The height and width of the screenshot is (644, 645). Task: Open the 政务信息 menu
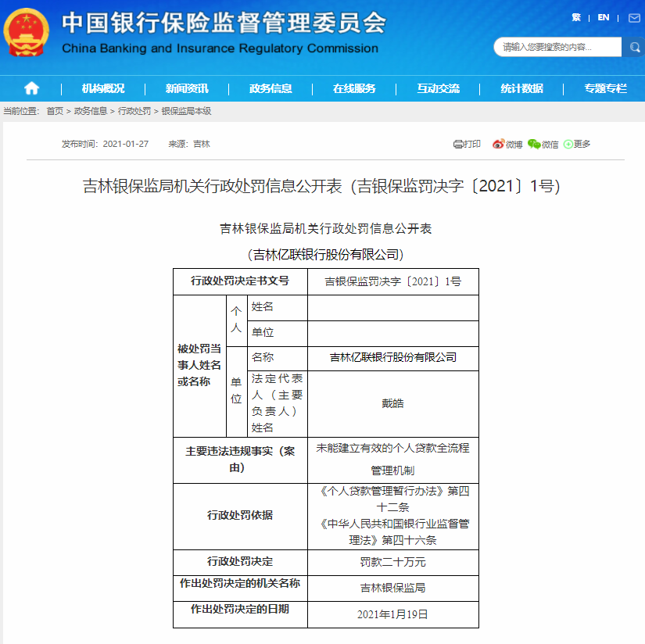click(271, 88)
